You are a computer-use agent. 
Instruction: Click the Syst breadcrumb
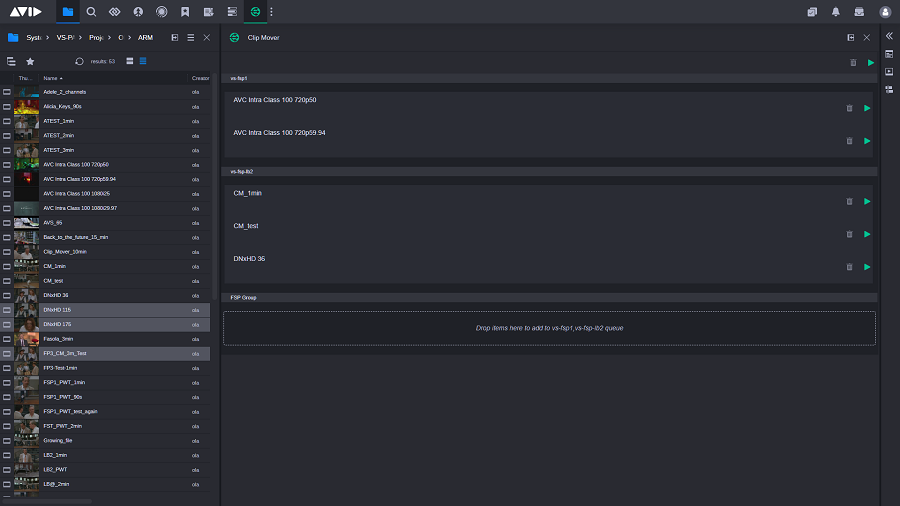tap(34, 37)
